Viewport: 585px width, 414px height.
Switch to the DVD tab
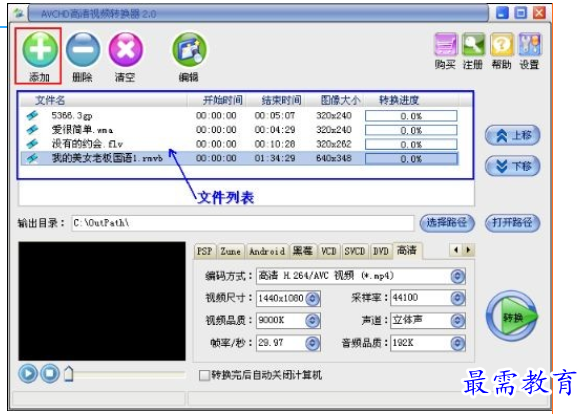pos(381,251)
